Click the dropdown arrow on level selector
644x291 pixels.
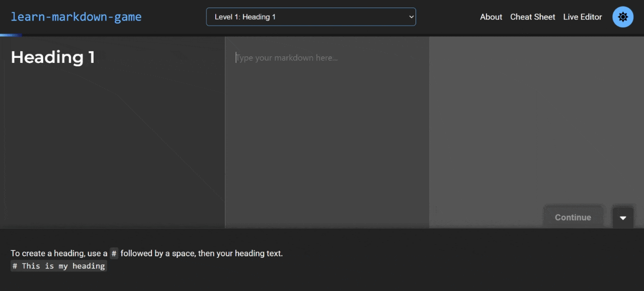(411, 17)
